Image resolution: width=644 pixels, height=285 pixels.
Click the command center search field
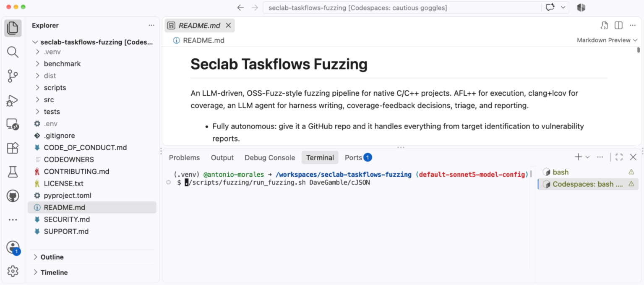point(402,8)
